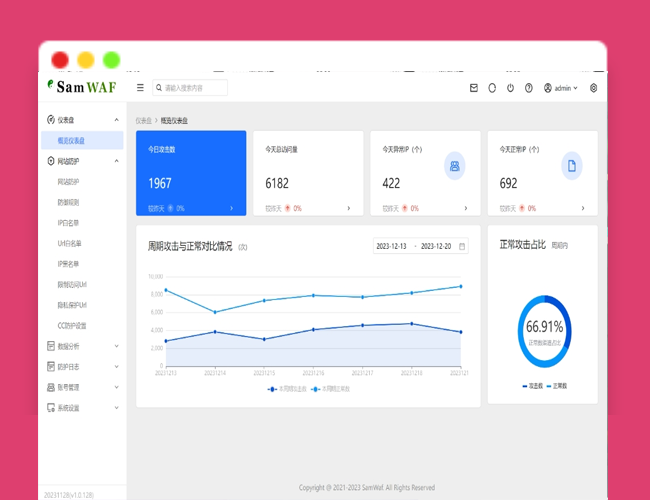Image resolution: width=650 pixels, height=500 pixels.
Task: Click the normal IP document icon
Action: (572, 166)
